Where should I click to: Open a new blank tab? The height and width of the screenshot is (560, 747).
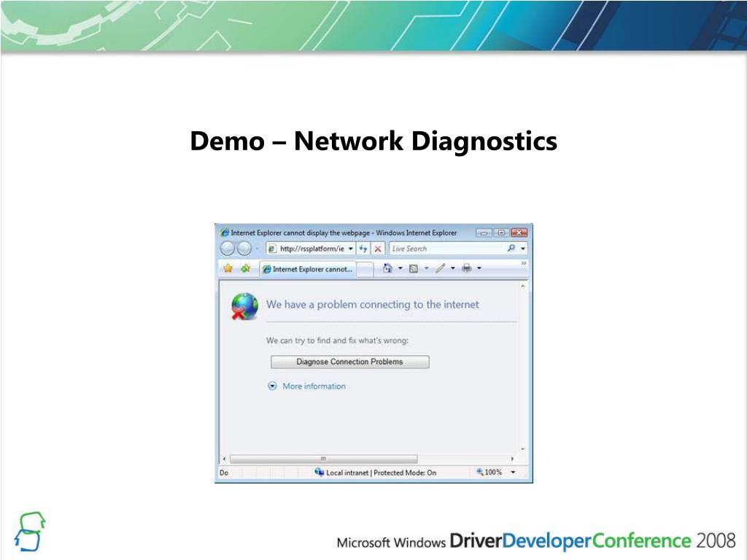[x=365, y=270]
